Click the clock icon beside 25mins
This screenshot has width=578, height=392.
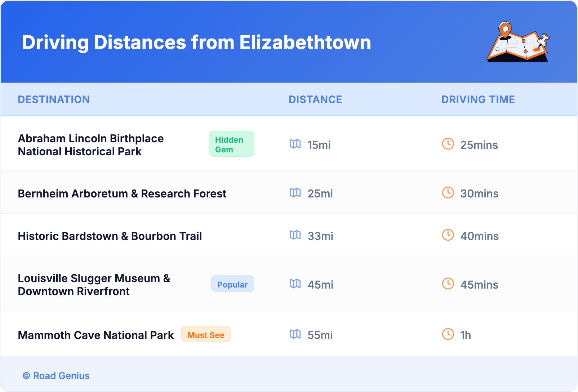click(448, 144)
